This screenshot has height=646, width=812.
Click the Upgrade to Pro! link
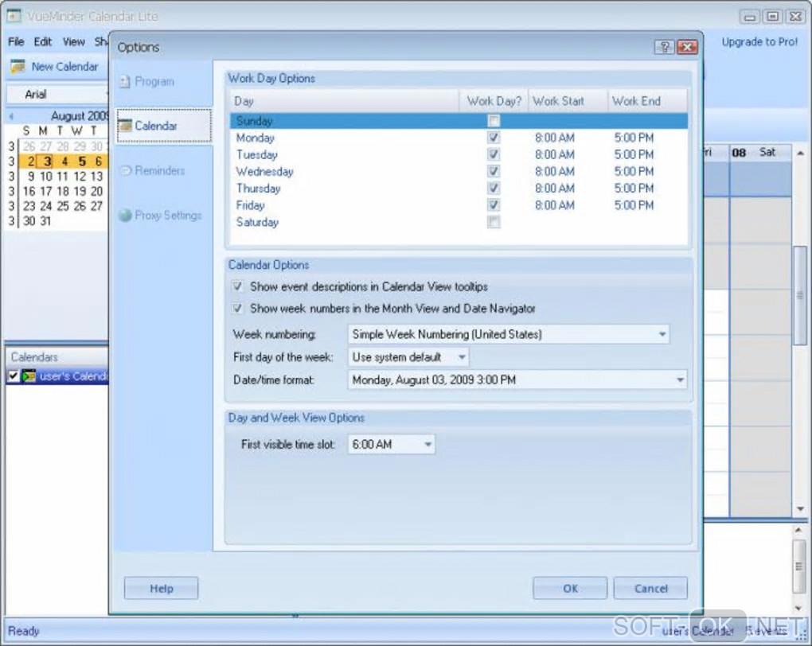click(759, 42)
